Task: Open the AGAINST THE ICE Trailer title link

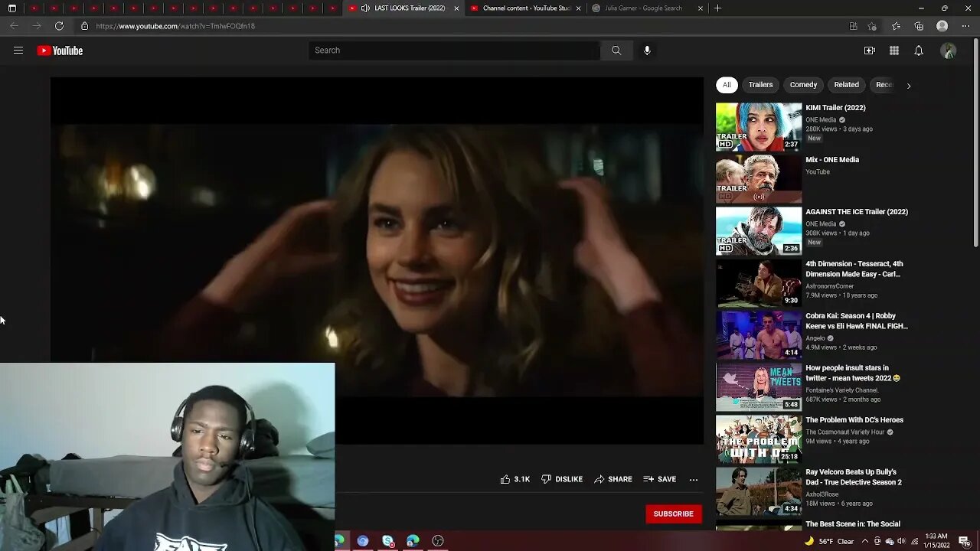Action: [x=857, y=212]
